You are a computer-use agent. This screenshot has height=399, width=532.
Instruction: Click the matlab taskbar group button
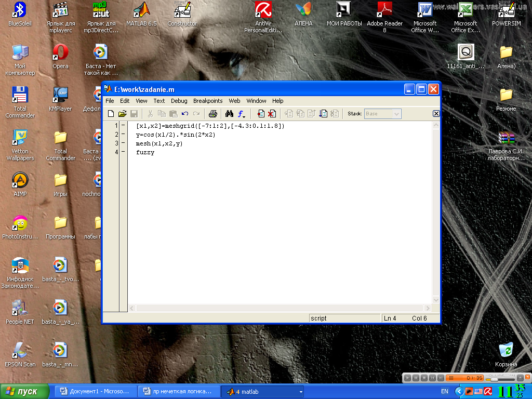pyautogui.click(x=262, y=392)
